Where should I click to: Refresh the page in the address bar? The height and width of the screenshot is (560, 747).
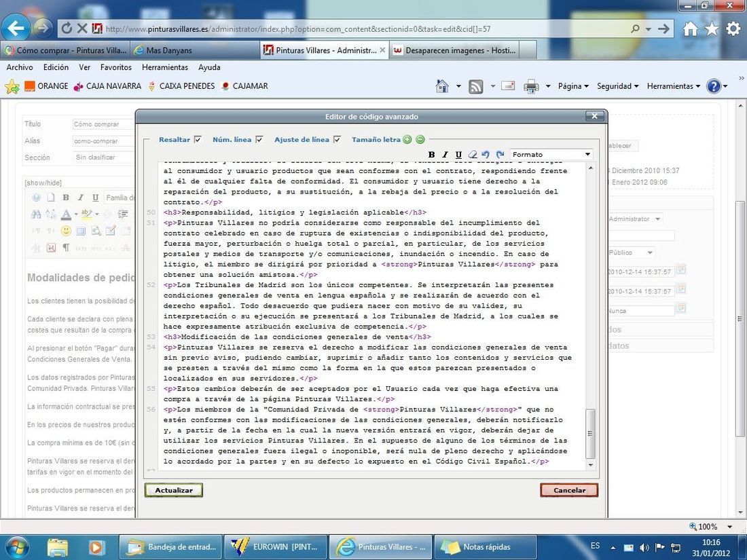point(67,29)
